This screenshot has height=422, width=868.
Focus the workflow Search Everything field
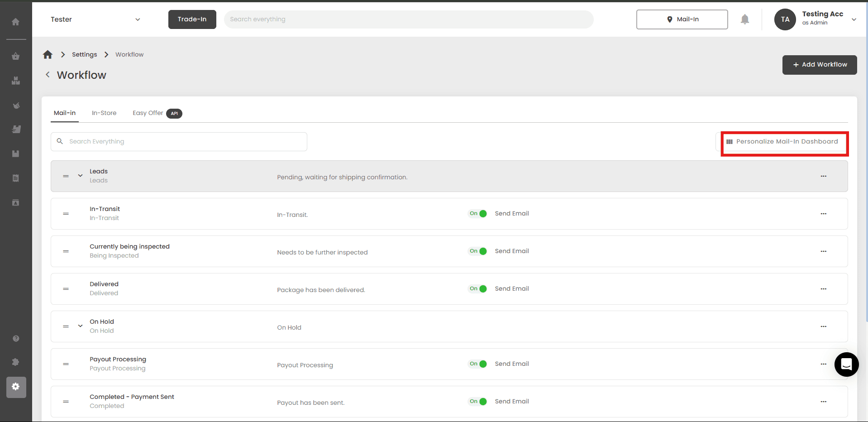[179, 142]
